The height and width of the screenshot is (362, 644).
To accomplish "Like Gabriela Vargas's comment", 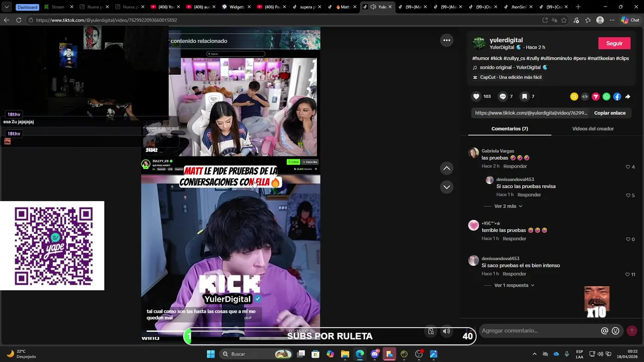I will click(628, 167).
